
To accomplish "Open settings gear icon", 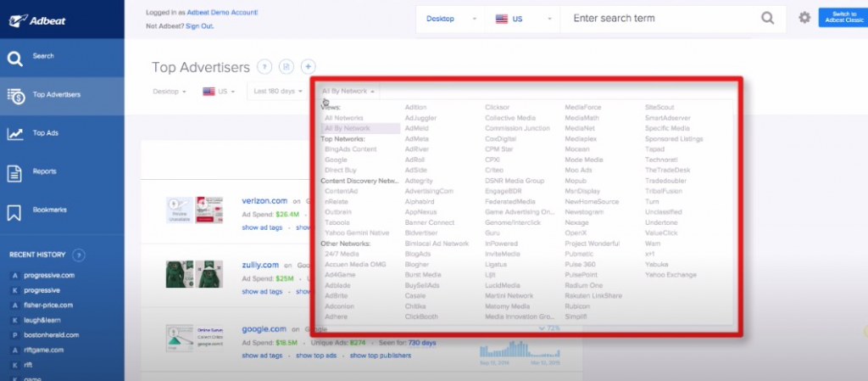I will 804,18.
